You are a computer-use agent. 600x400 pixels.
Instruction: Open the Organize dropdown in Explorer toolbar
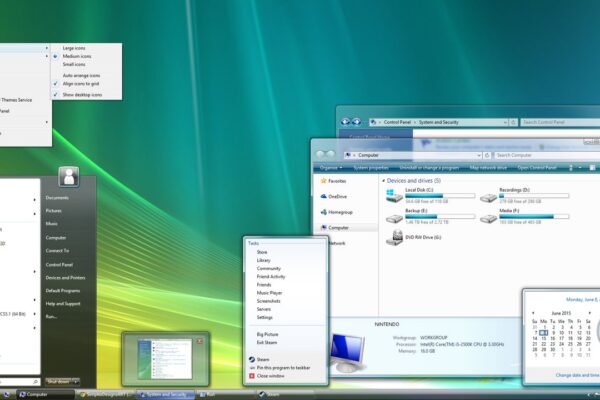click(331, 168)
